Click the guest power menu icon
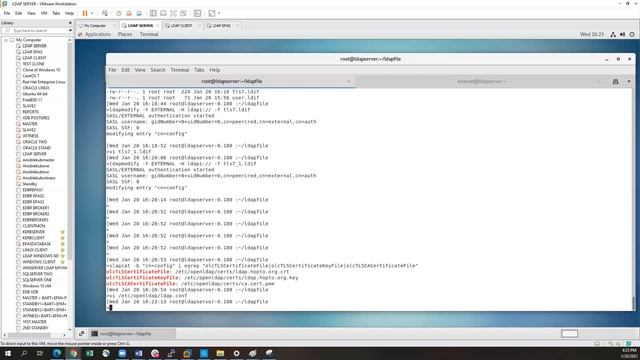 632,35
